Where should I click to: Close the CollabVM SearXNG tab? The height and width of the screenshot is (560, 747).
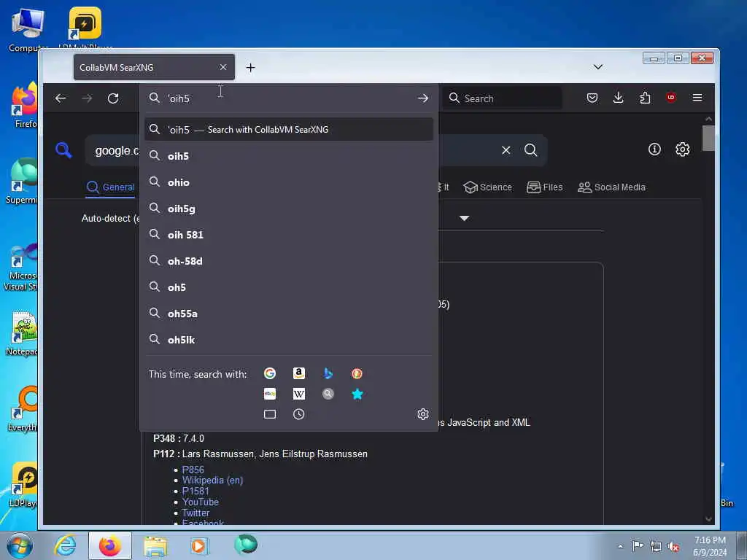pyautogui.click(x=223, y=67)
